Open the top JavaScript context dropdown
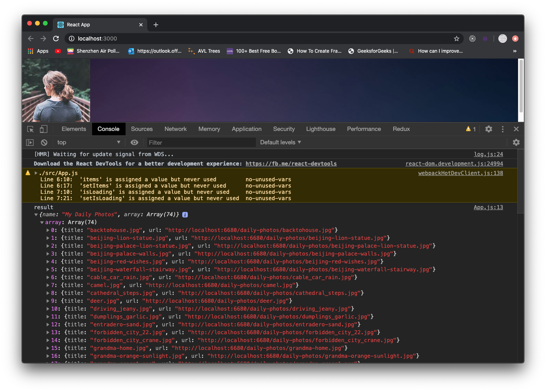The height and width of the screenshot is (392, 546). (89, 142)
